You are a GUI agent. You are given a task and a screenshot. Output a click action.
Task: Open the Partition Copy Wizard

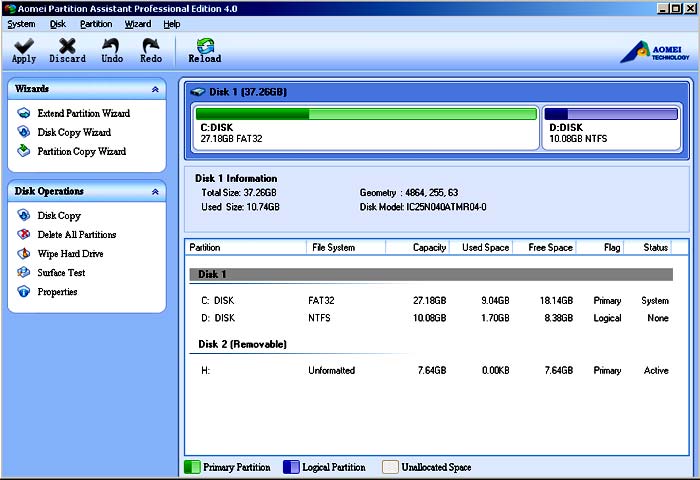pos(81,152)
